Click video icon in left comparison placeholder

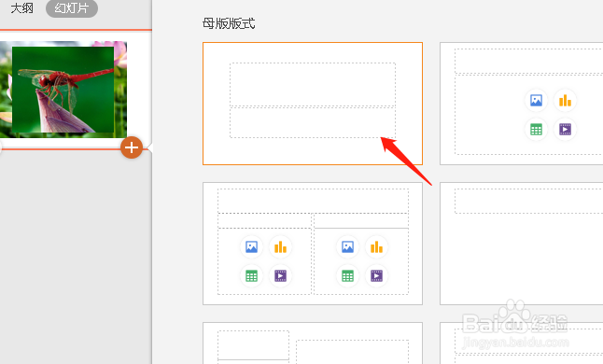click(280, 275)
